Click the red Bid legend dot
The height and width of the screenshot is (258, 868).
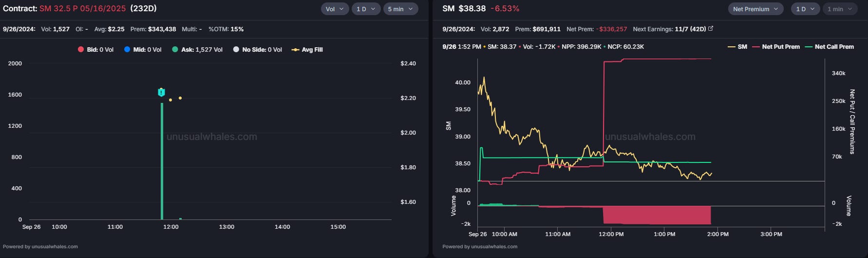coord(81,49)
